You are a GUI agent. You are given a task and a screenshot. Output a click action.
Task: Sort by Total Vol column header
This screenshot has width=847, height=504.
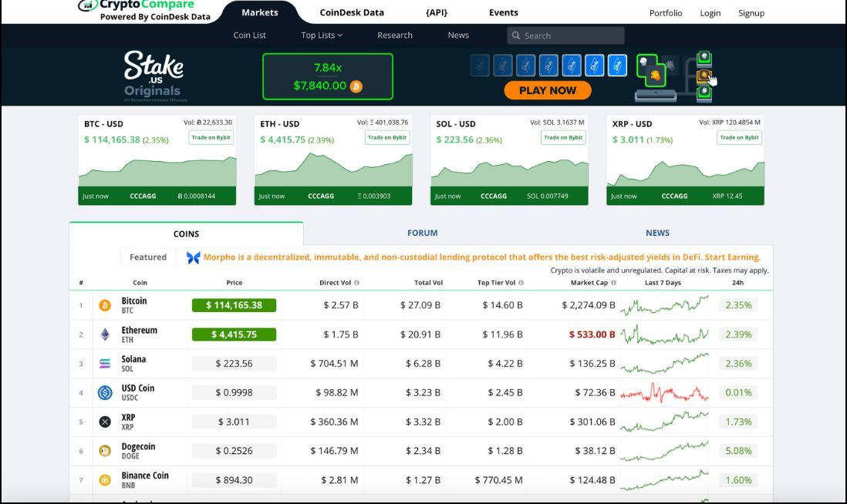click(428, 283)
